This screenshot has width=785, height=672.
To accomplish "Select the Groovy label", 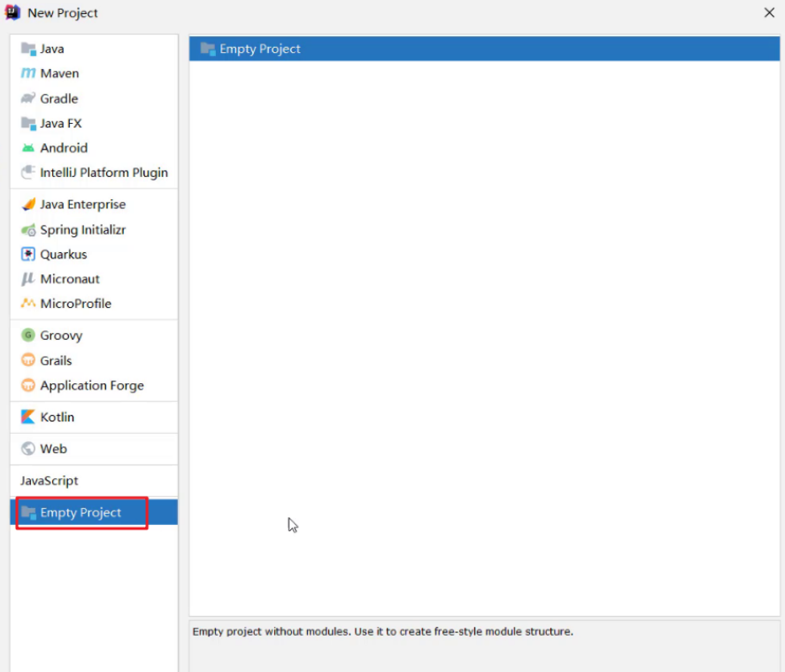I will pyautogui.click(x=62, y=336).
